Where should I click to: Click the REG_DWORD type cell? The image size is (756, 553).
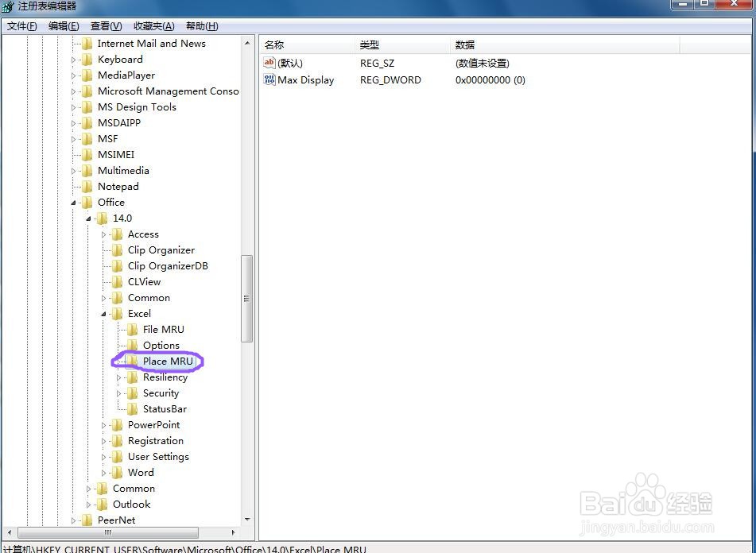[390, 80]
